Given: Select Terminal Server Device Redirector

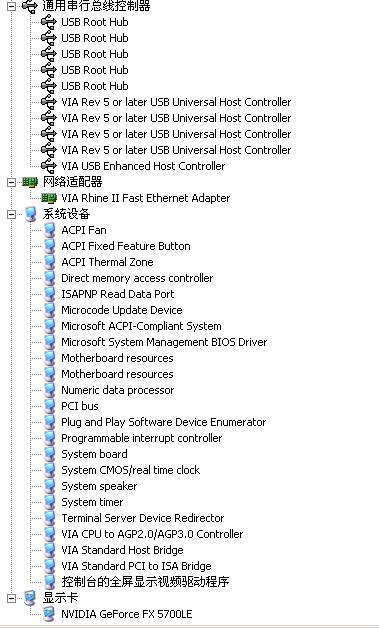Looking at the screenshot, I should 142,518.
